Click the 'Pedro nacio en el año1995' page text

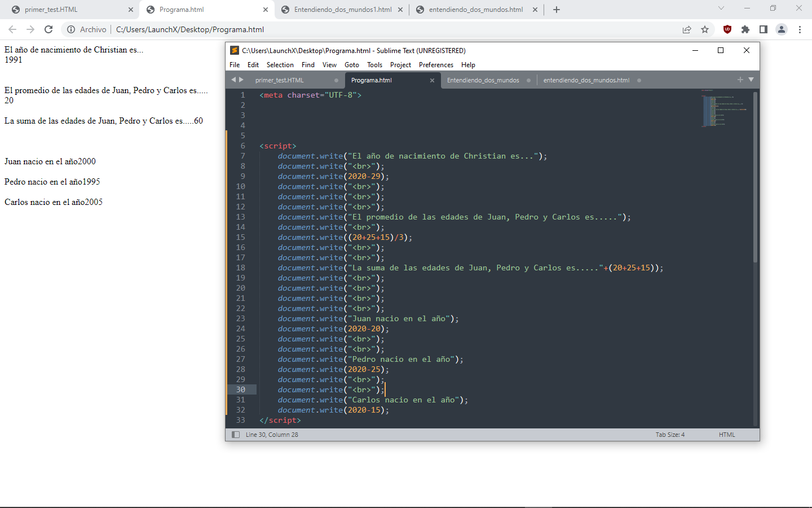tap(52, 182)
